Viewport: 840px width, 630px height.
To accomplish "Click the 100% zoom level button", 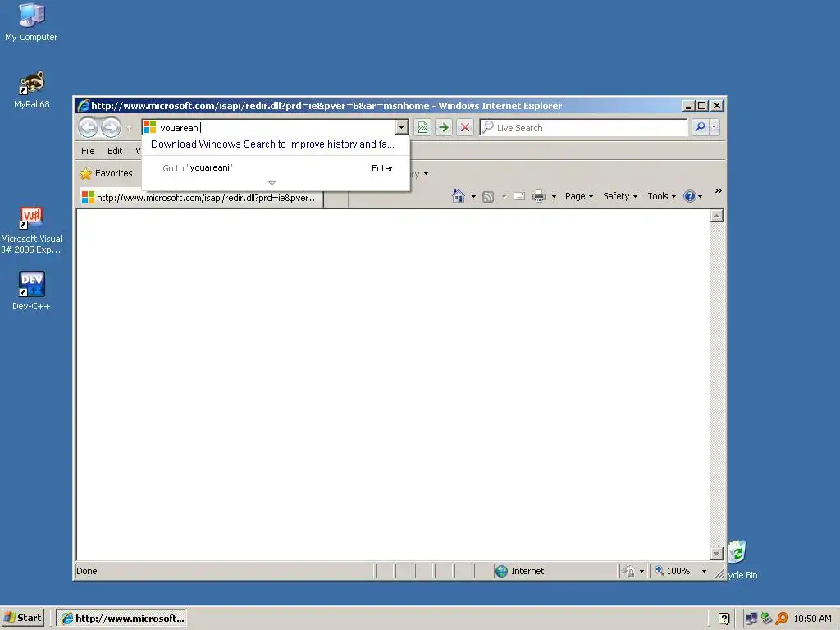I will click(673, 571).
